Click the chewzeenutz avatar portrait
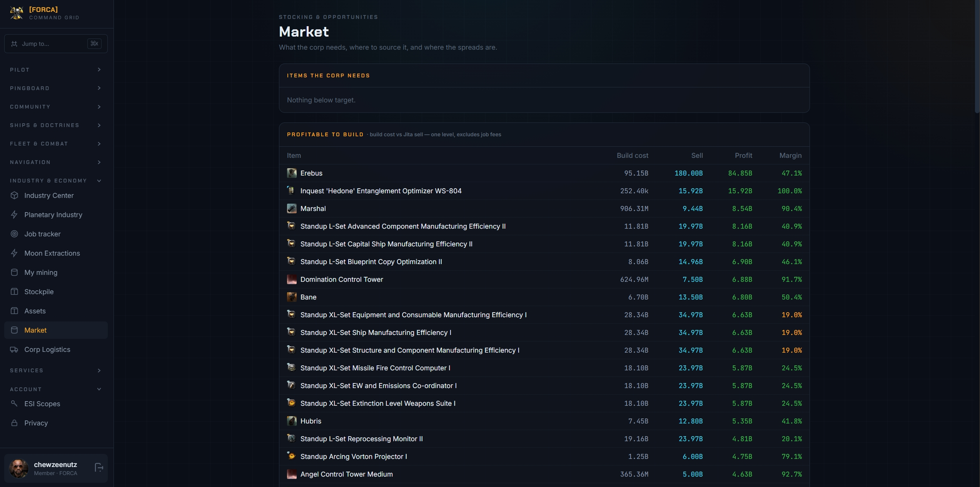The height and width of the screenshot is (487, 980). pos(19,468)
